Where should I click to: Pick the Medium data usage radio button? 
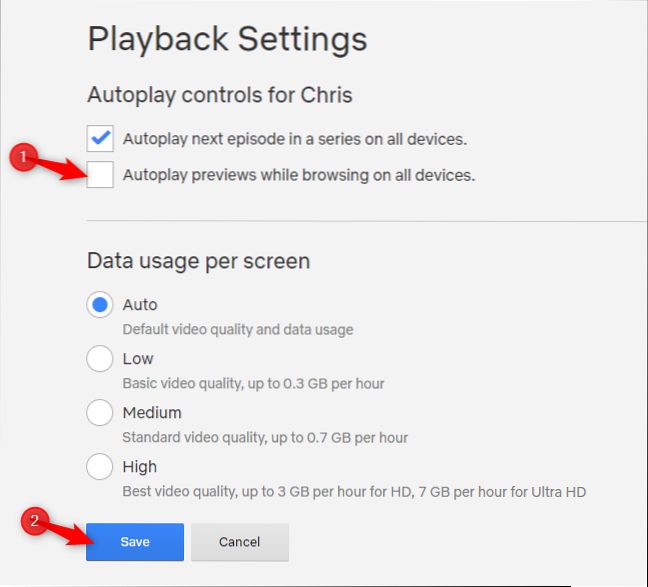click(x=100, y=412)
